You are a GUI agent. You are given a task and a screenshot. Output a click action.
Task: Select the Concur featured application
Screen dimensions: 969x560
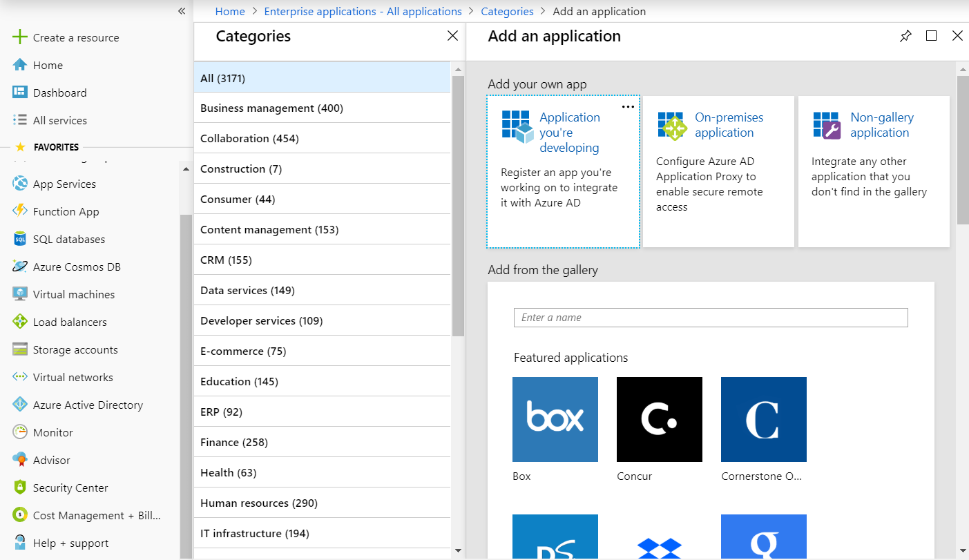660,419
